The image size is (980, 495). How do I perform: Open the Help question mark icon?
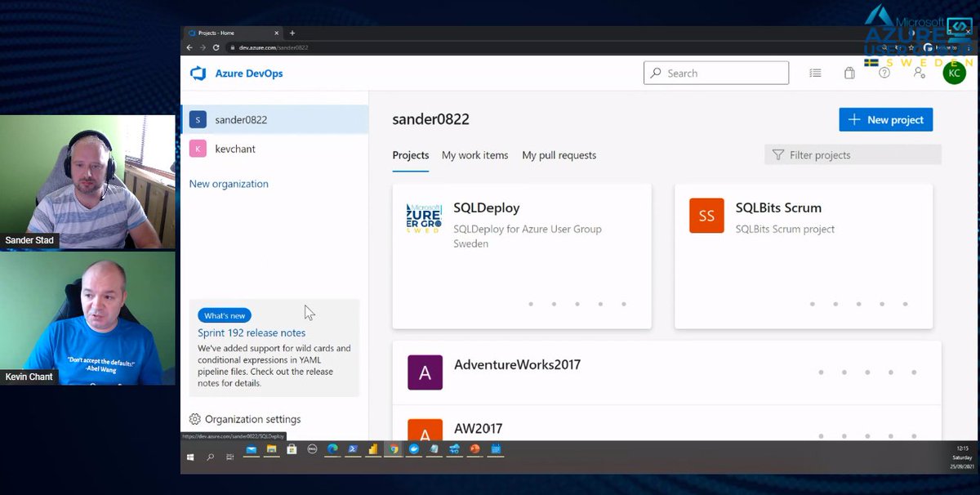[884, 73]
